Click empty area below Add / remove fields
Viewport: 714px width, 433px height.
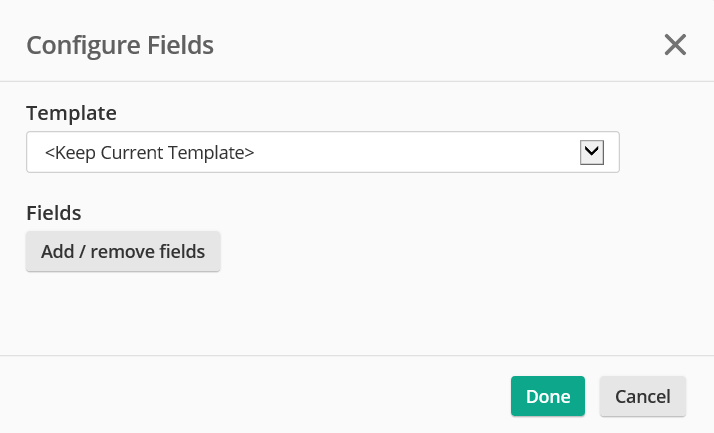tap(300, 315)
